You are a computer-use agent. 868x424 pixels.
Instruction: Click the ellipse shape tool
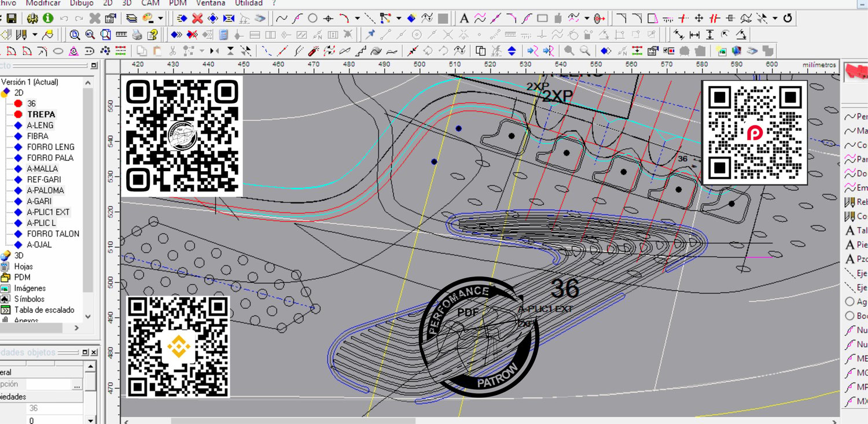click(58, 51)
